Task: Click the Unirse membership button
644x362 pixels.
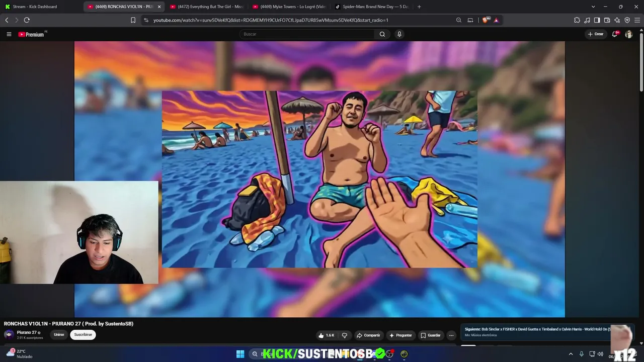Action: (59, 335)
